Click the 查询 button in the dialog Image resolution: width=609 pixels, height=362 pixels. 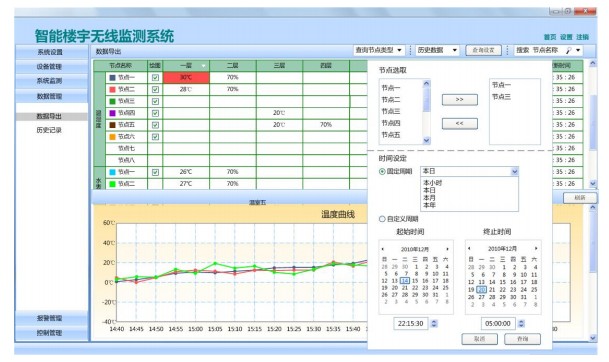point(522,339)
